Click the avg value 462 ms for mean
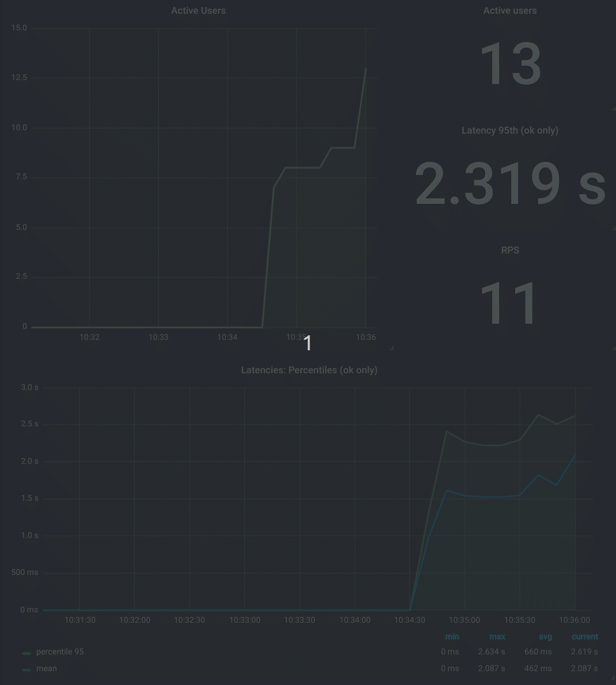616x685 pixels. [538, 668]
